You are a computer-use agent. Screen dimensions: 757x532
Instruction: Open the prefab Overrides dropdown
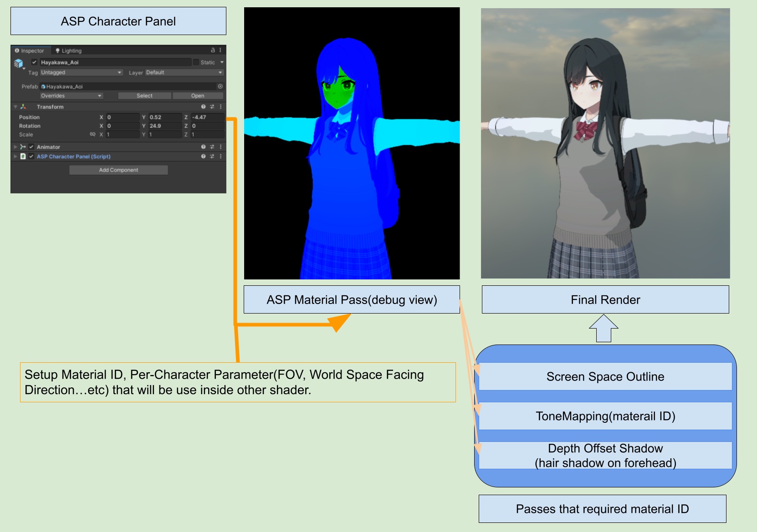71,96
